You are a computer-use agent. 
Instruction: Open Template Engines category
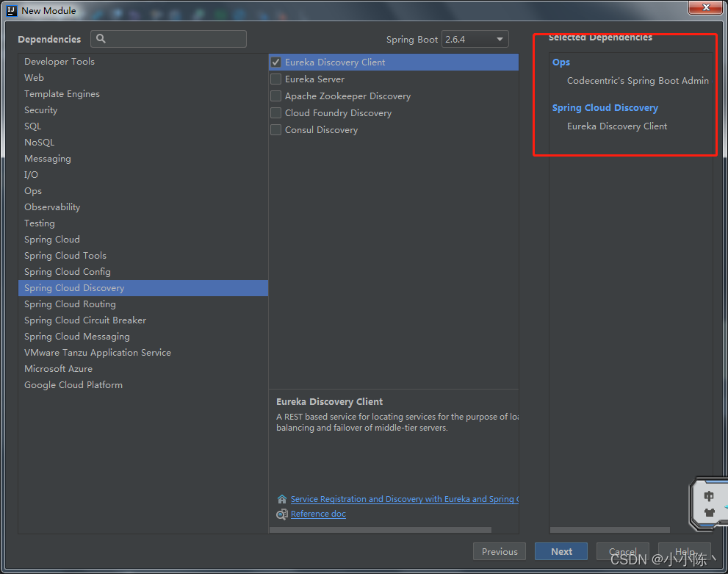(x=143, y=94)
